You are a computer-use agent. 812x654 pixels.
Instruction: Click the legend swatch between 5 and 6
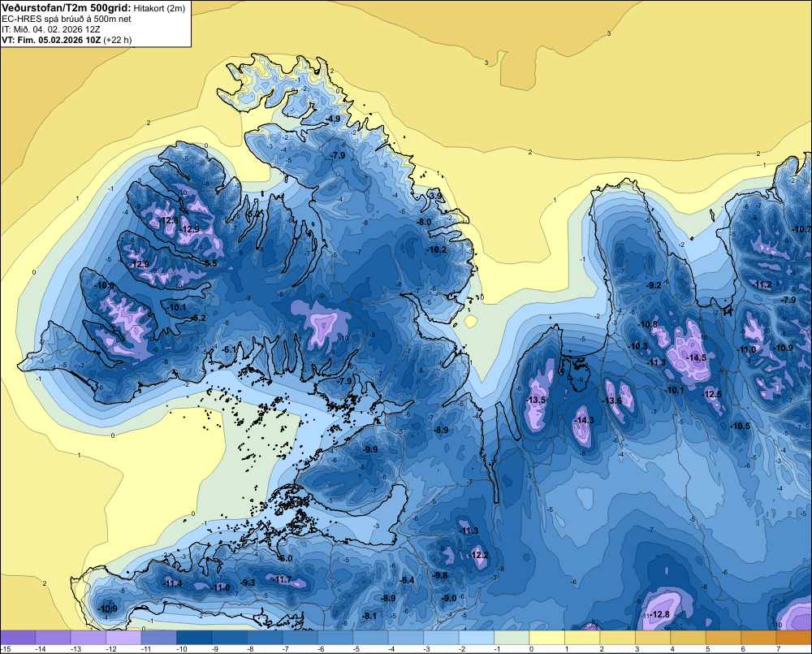click(723, 638)
